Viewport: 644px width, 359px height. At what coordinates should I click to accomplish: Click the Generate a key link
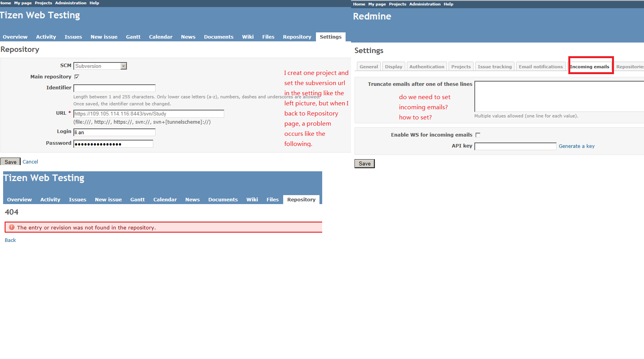click(x=577, y=146)
